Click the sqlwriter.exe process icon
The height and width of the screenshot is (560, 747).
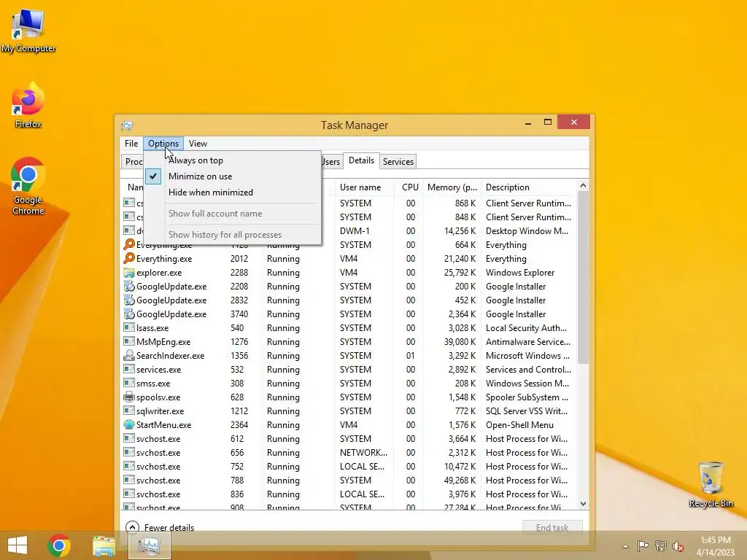128,411
